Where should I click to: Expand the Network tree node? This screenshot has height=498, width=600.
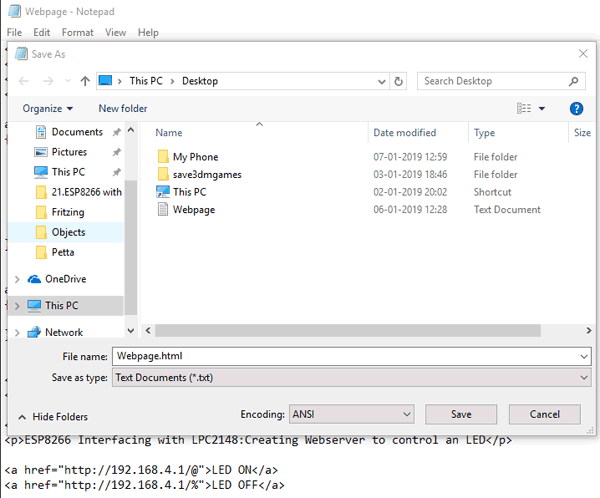17,333
